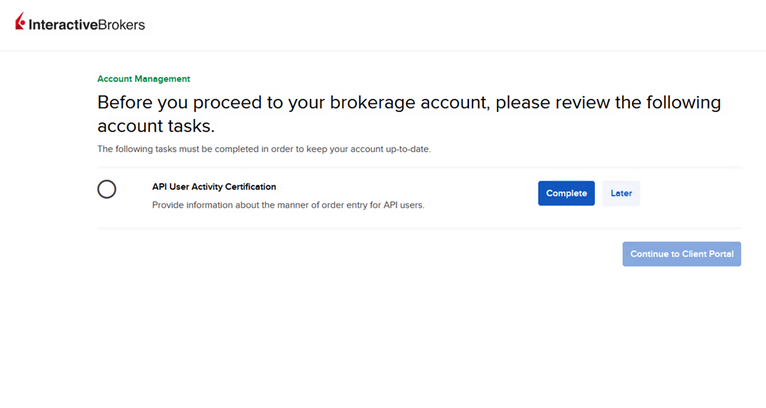Screen dimensions: 766x408
Task: Click the empty space left of Continue to Client Portal
Action: 400,254
